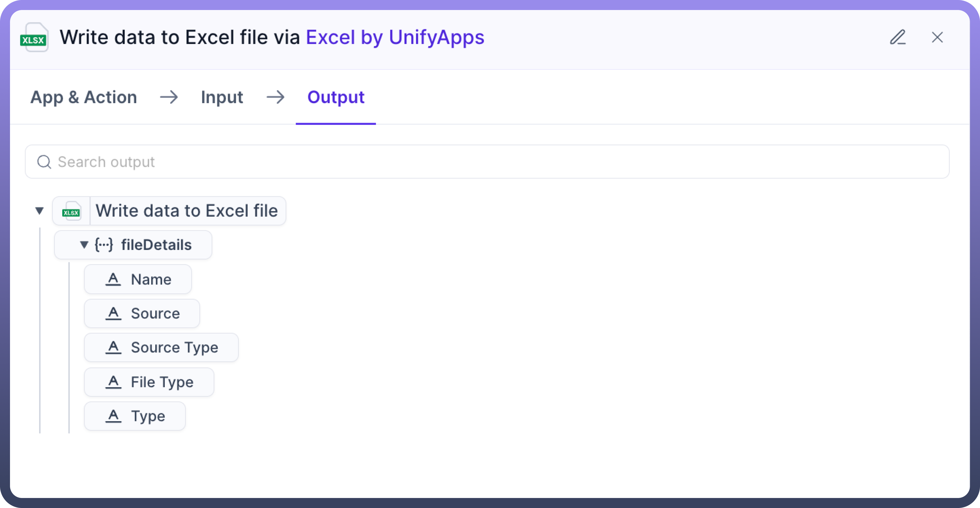Image resolution: width=980 pixels, height=508 pixels.
Task: Collapse the fileDetails object arrow
Action: [84, 245]
